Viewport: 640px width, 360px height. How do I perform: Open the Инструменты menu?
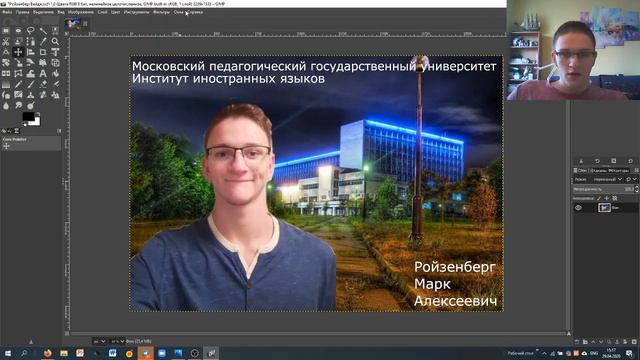point(136,12)
